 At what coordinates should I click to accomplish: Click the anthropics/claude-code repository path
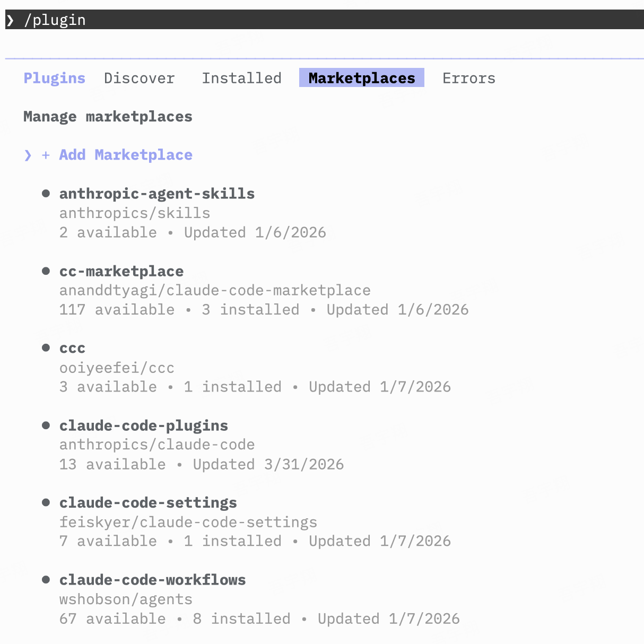pyautogui.click(x=156, y=445)
